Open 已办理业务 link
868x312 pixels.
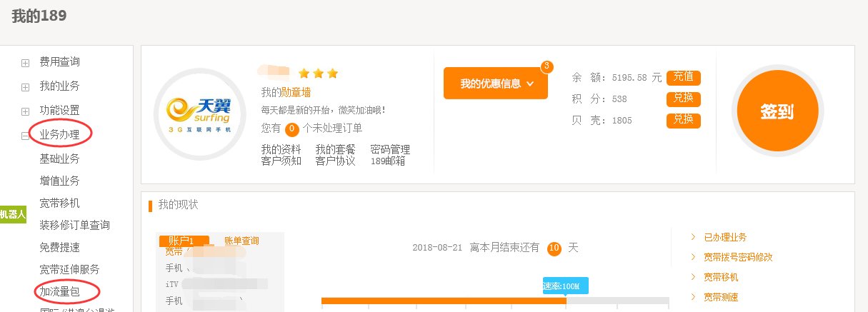click(x=725, y=237)
